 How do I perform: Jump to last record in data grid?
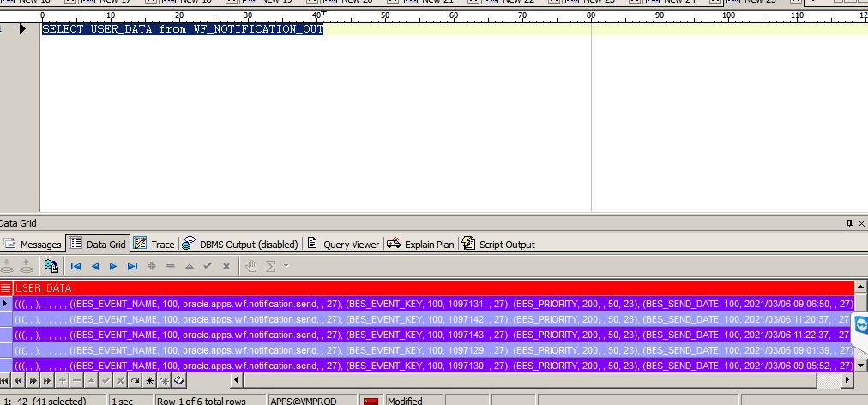click(x=132, y=267)
